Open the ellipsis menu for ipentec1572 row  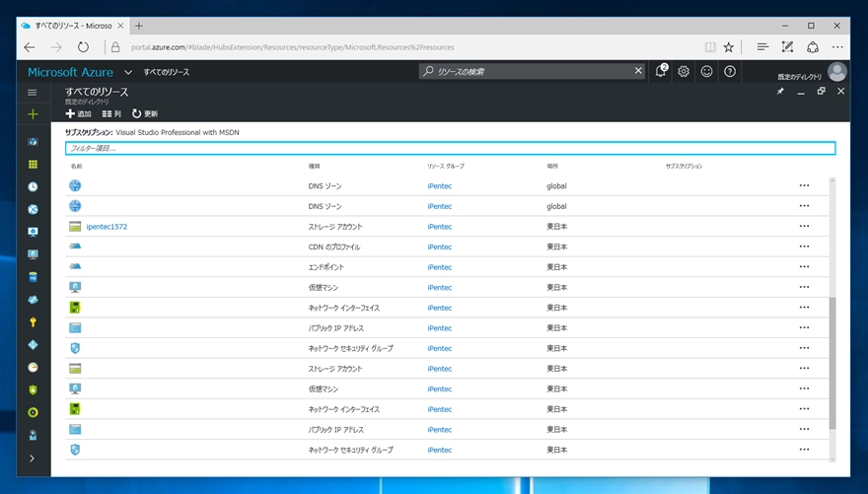(804, 226)
